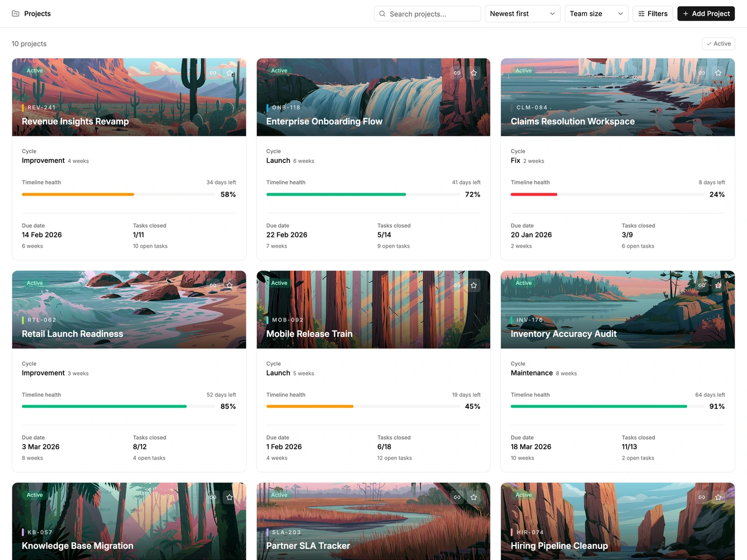The height and width of the screenshot is (560, 747).
Task: Click the MOB-092 project code
Action: 287,320
